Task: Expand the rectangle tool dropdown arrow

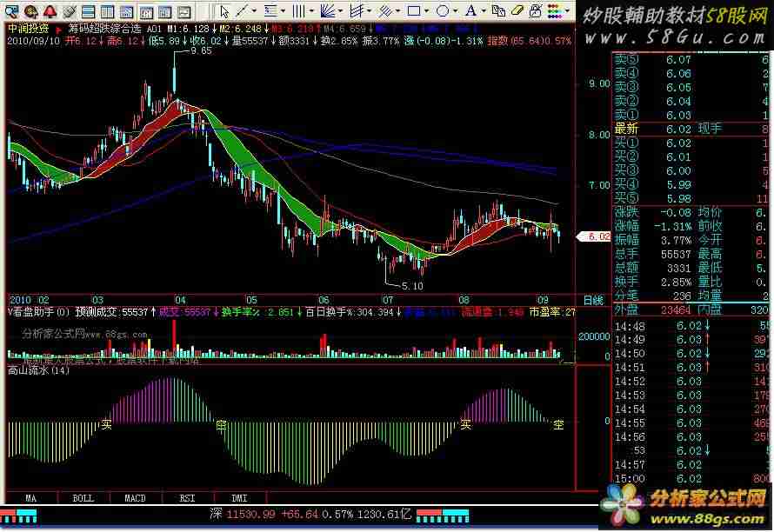Action: (427, 11)
